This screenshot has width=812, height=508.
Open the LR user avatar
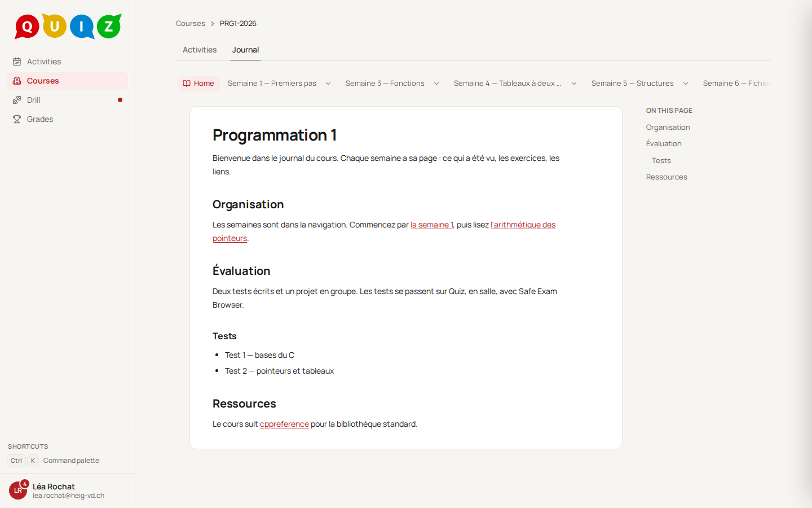tap(18, 491)
